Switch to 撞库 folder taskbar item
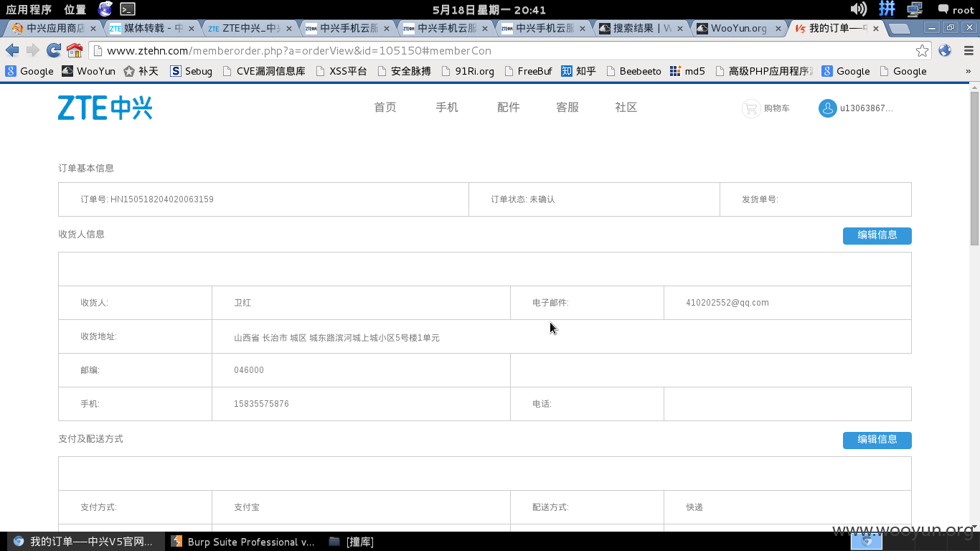980x551 pixels. coord(352,542)
